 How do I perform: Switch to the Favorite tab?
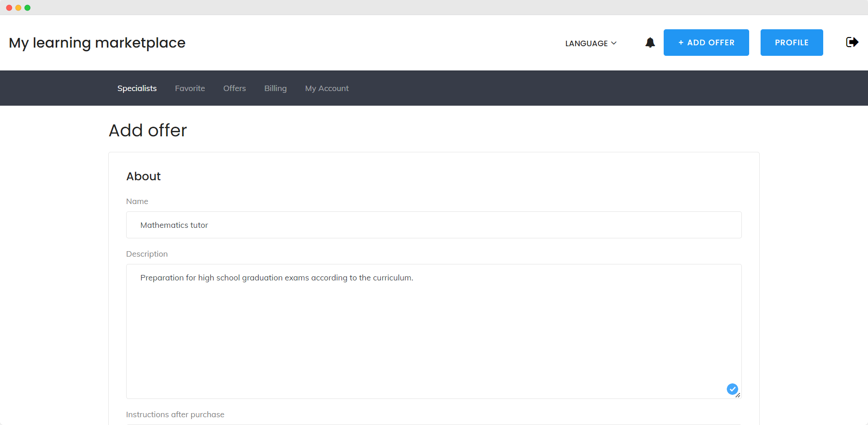pyautogui.click(x=190, y=88)
